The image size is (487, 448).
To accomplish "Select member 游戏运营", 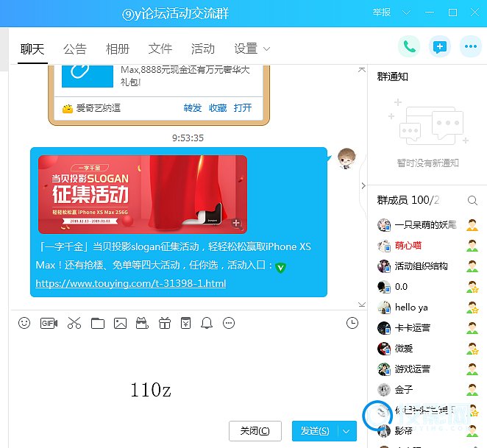I will tap(412, 369).
